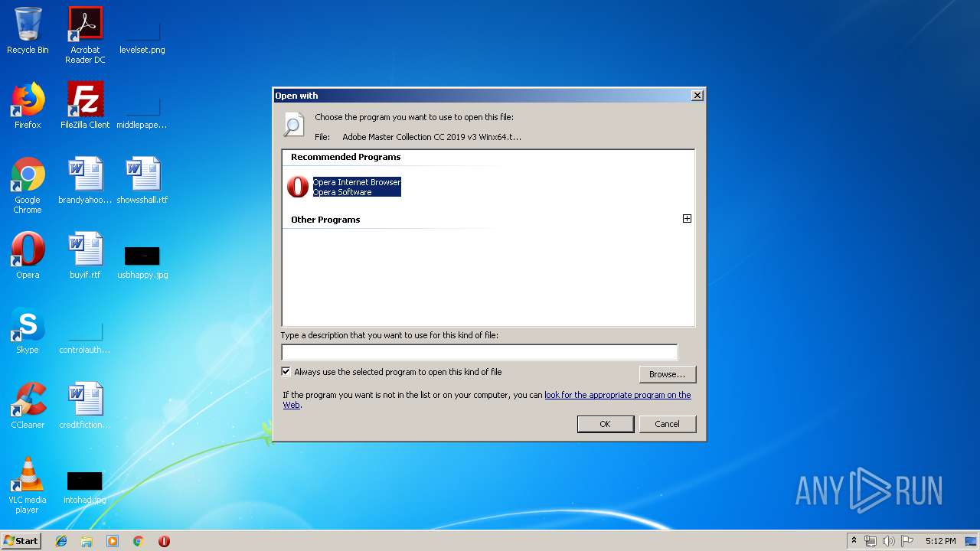Click the Browse... button
The image size is (980, 551).
667,374
